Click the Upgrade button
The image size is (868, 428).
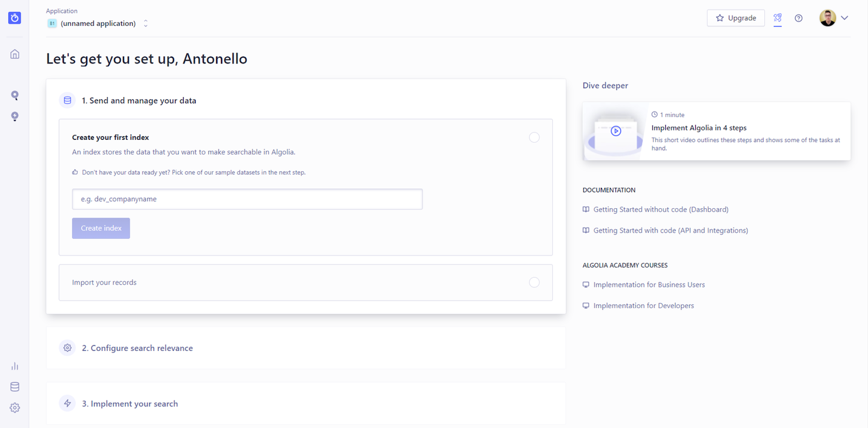(736, 18)
